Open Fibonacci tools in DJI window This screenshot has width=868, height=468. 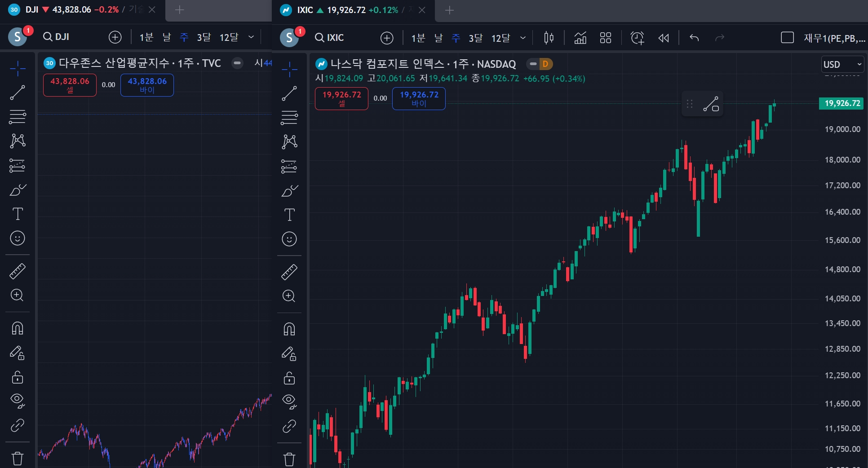tap(18, 117)
